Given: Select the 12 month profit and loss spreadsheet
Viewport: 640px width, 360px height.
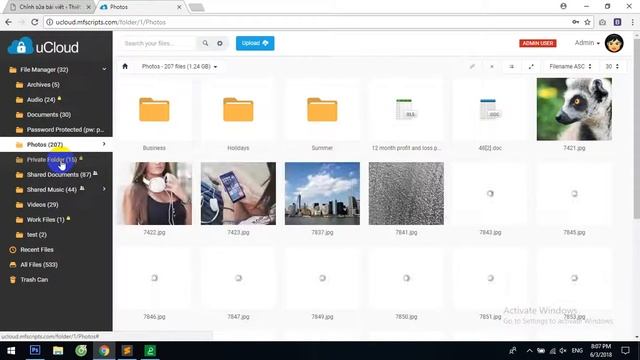Looking at the screenshot, I should pos(406,109).
